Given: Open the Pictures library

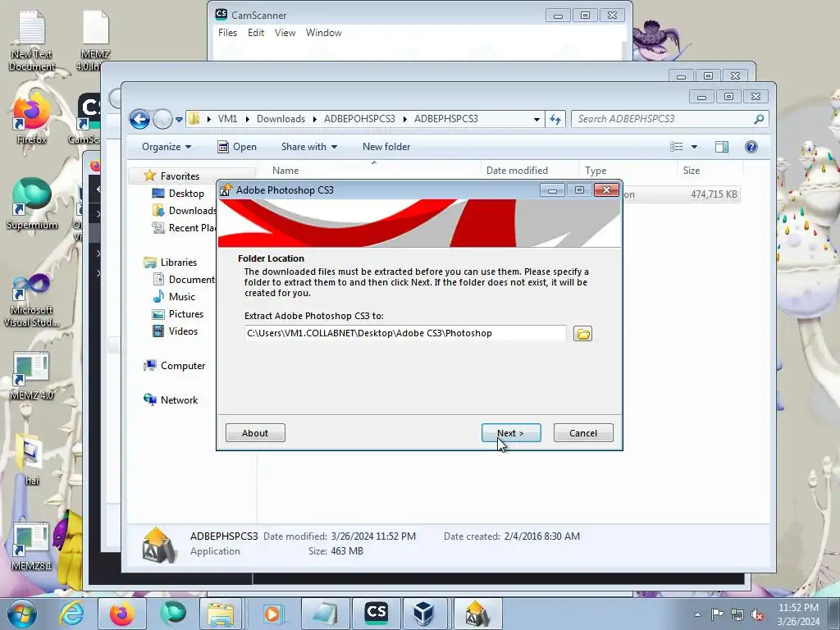Looking at the screenshot, I should coord(186,314).
